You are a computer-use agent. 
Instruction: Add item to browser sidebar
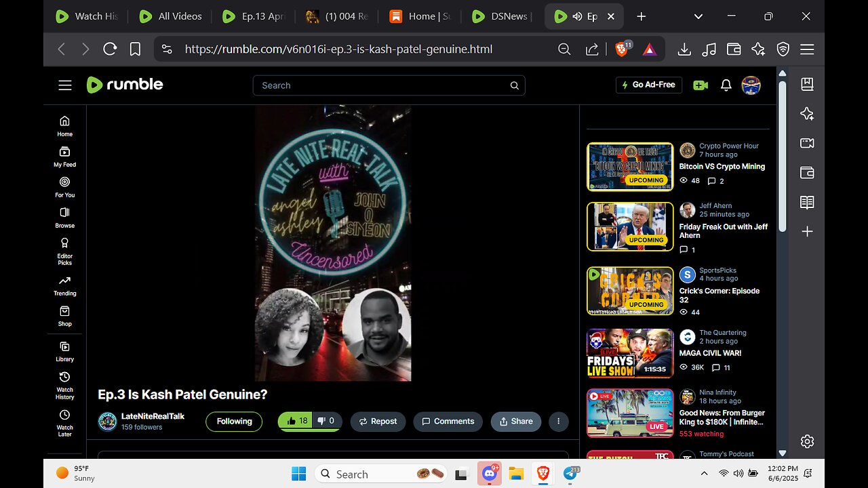(x=807, y=232)
